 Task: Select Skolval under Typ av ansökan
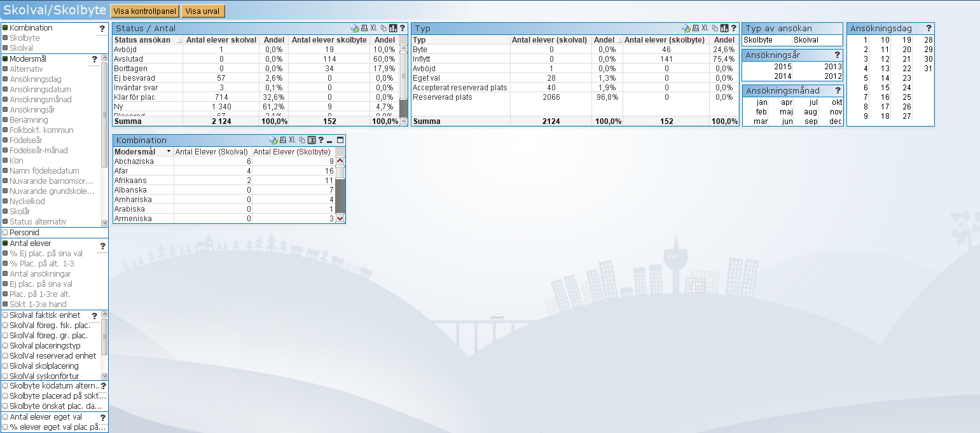818,40
